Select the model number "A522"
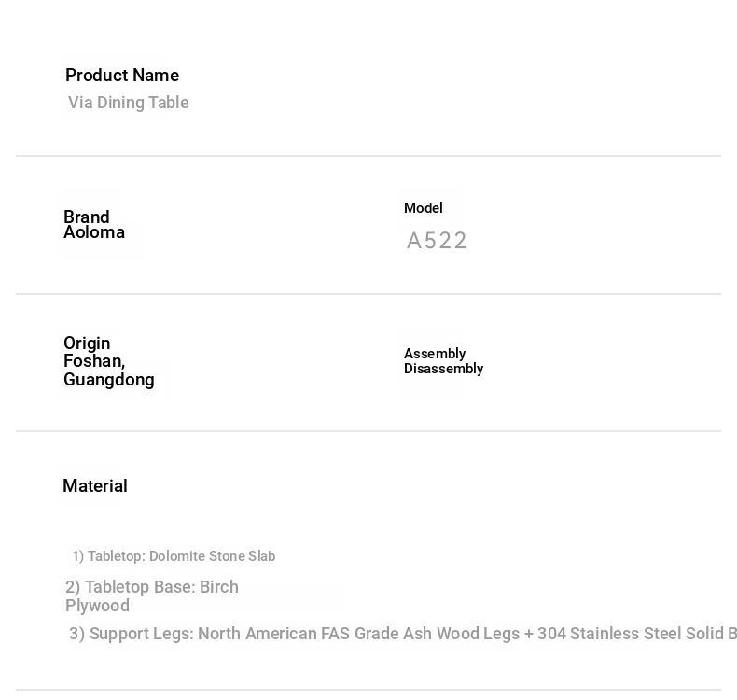This screenshot has width=737, height=700. (x=437, y=241)
